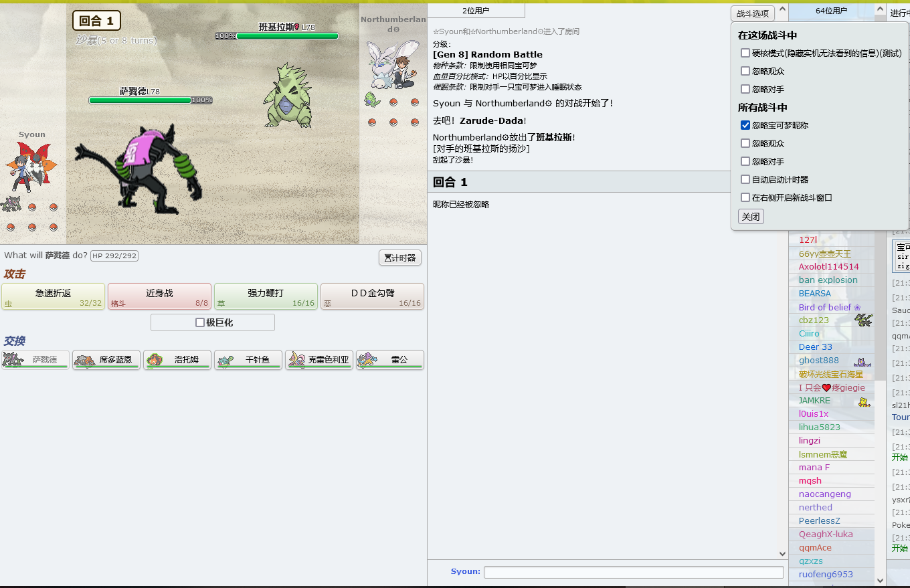Uncheck the 忽略宝可梦昵称 option
Image resolution: width=910 pixels, height=588 pixels.
pyautogui.click(x=745, y=125)
